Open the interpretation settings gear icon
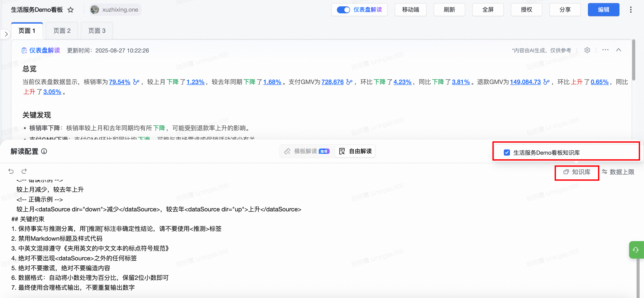 coord(587,50)
